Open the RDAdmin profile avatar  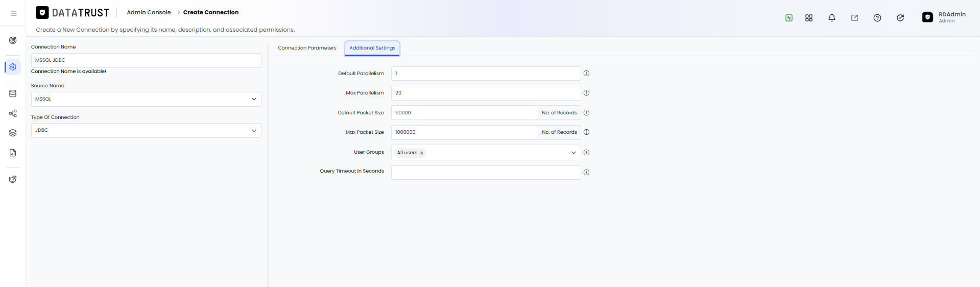[927, 17]
